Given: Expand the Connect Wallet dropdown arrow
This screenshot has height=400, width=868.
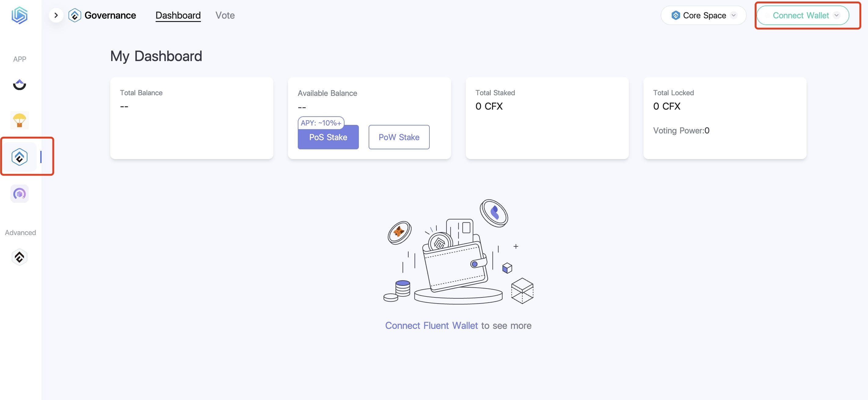Looking at the screenshot, I should (x=836, y=16).
